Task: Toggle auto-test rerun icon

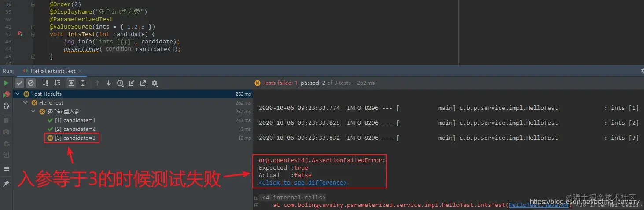Action: (6, 106)
